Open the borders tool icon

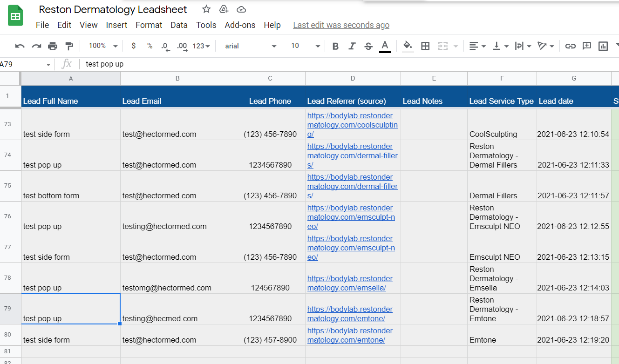[x=425, y=46]
